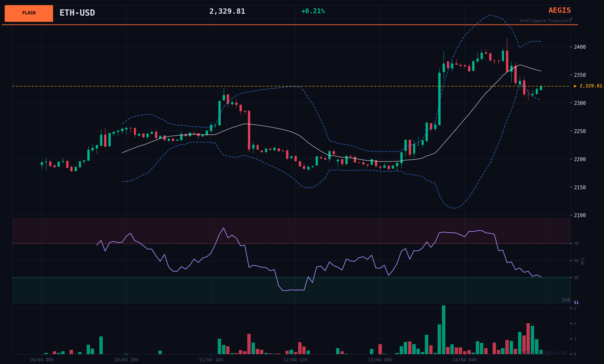Click the aegis-finance.com watermark link

tap(543, 352)
